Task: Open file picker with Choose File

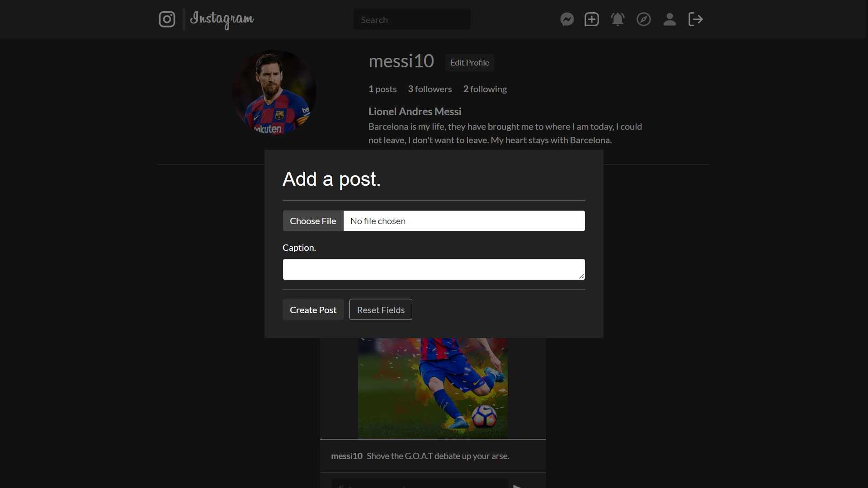Action: pos(312,221)
